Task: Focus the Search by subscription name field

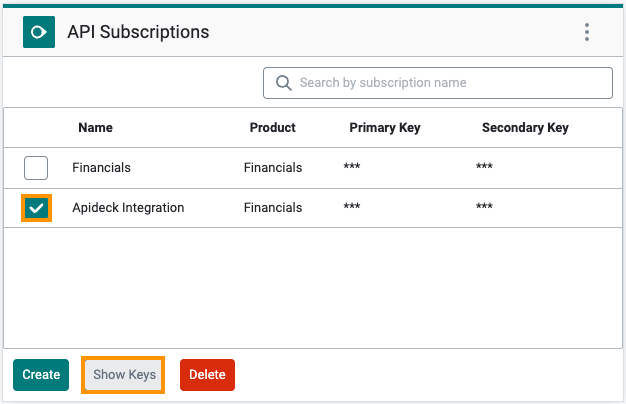Action: [438, 83]
